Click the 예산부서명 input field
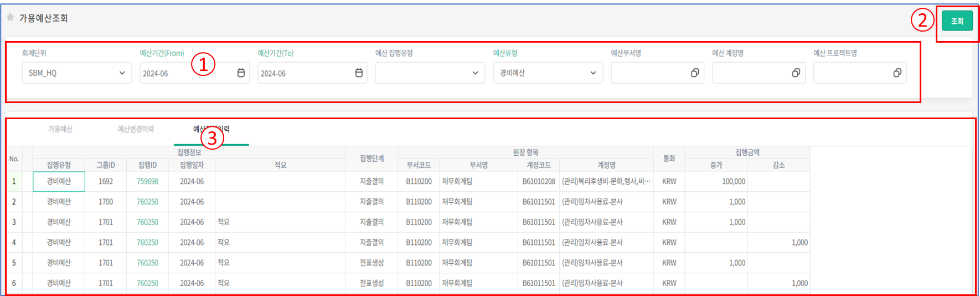 (x=649, y=73)
